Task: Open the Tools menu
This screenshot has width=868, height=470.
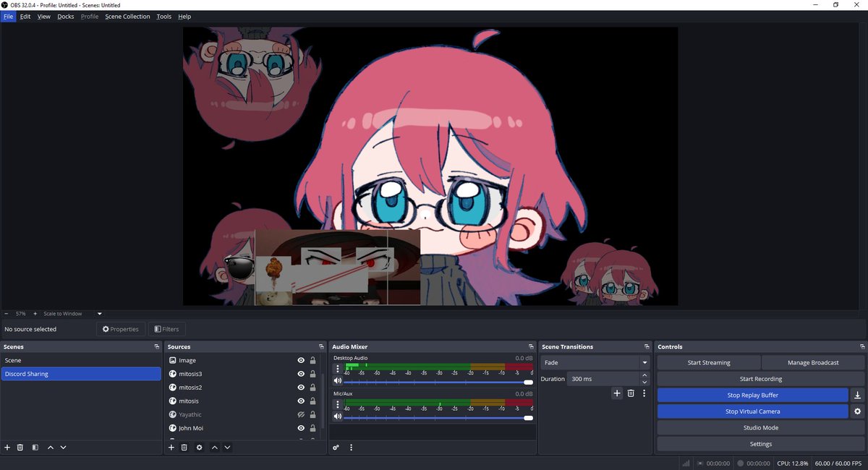Action: (164, 16)
